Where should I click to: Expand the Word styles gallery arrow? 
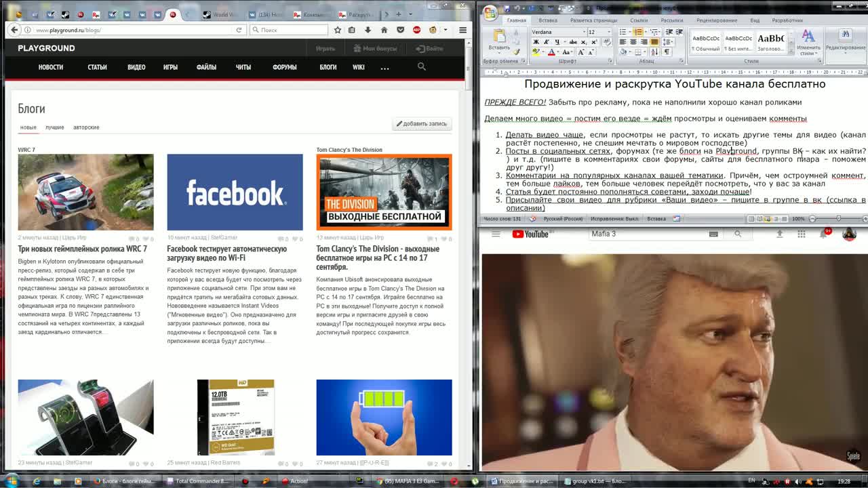pos(791,52)
